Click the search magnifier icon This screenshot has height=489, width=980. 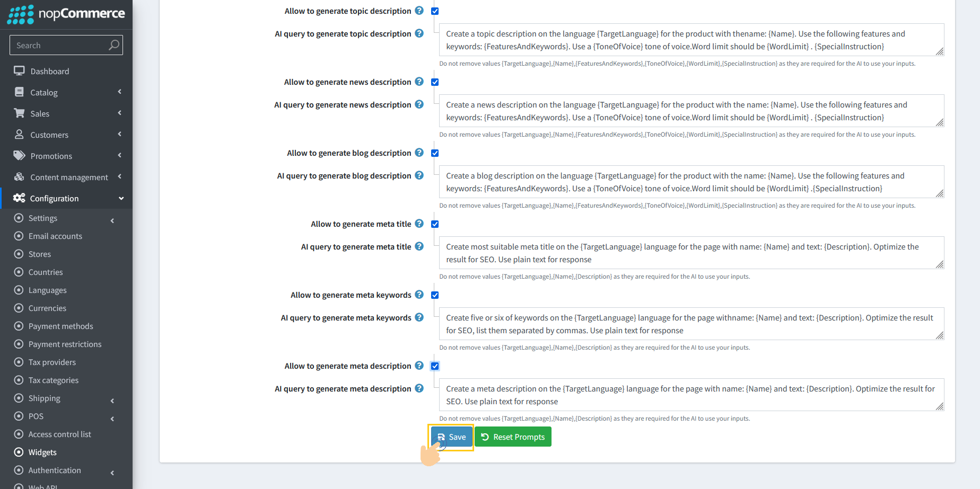(113, 45)
